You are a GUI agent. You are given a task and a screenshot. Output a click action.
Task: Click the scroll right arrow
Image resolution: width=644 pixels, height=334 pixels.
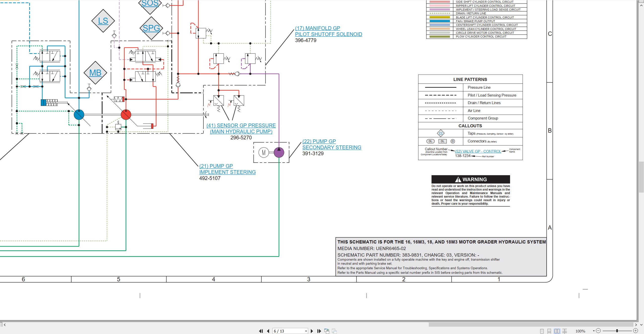click(636, 325)
